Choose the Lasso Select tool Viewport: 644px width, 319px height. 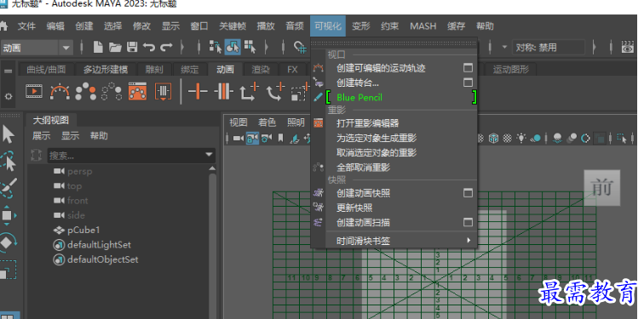click(x=9, y=161)
